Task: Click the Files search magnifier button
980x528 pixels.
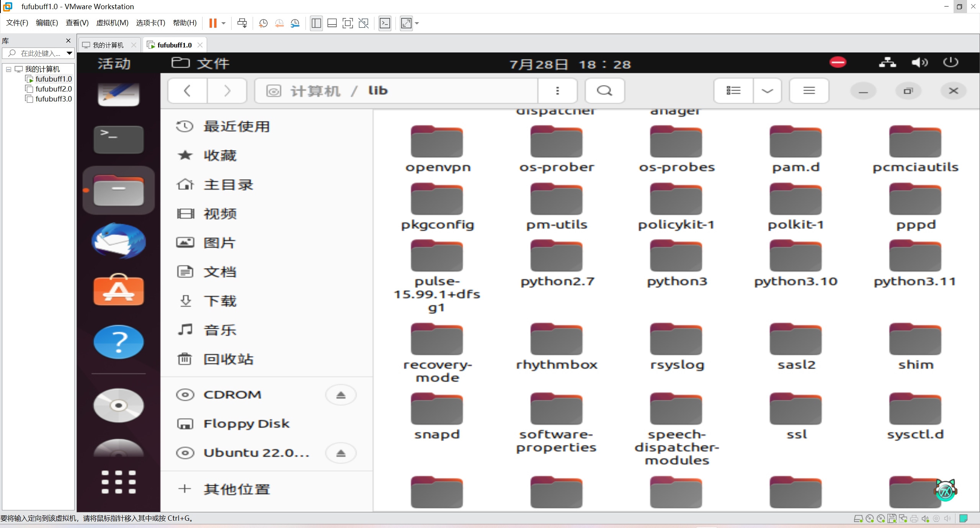Action: coord(604,91)
